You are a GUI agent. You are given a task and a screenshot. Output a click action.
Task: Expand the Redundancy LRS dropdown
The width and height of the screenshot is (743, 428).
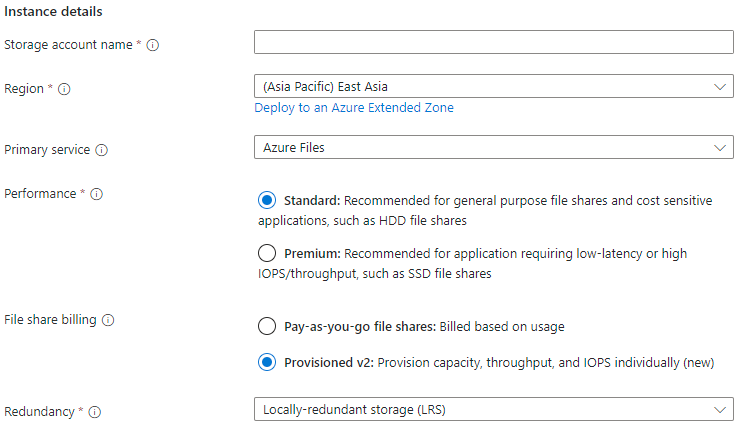tap(494, 409)
